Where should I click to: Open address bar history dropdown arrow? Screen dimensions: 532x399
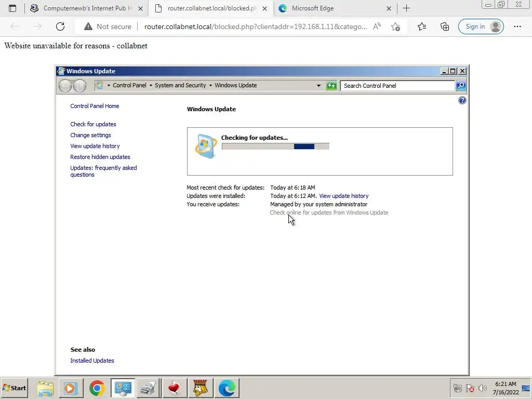318,86
